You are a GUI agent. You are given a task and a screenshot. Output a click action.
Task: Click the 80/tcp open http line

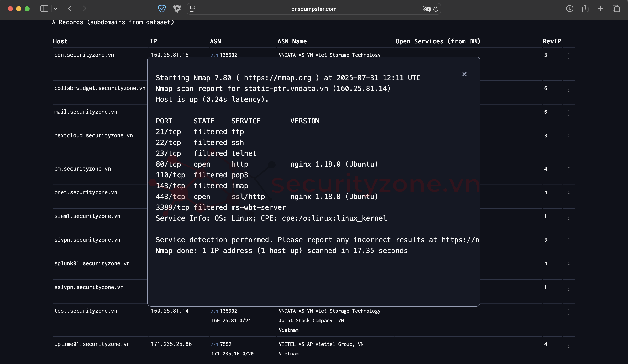tap(267, 164)
